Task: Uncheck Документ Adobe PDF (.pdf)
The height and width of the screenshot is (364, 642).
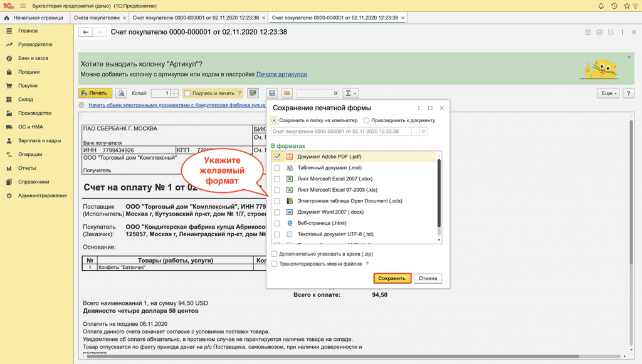Action: [277, 157]
